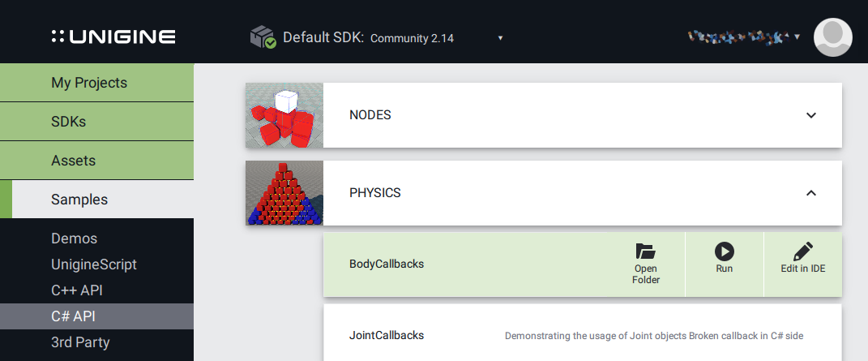Open the Assets section

point(97,161)
